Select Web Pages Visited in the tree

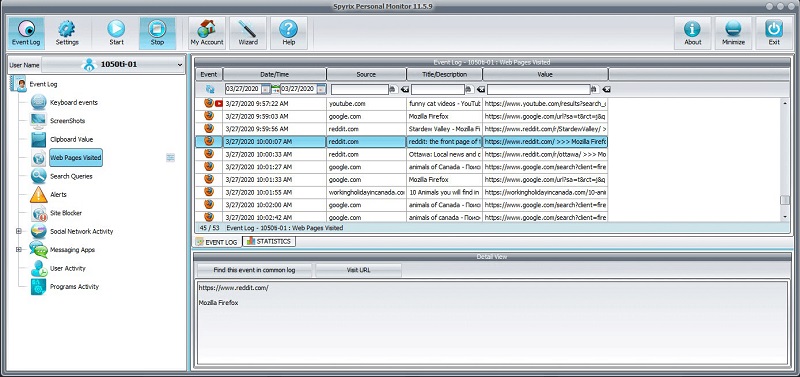(x=76, y=158)
